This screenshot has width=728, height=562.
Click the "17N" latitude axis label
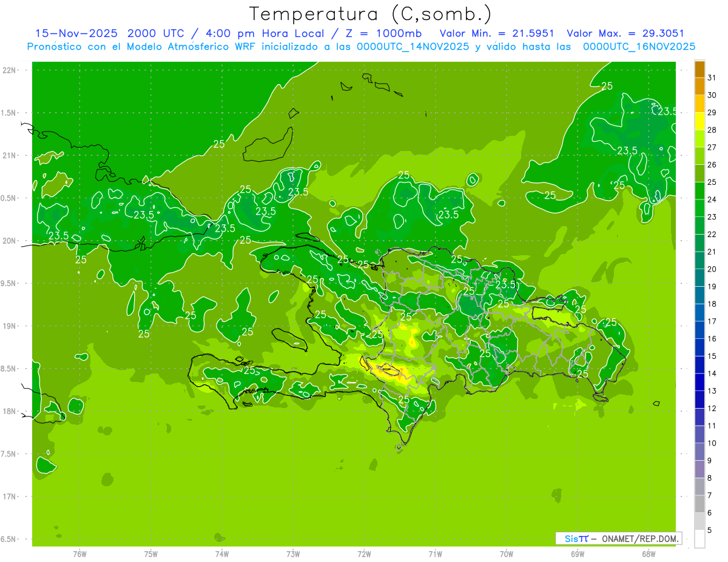8,497
